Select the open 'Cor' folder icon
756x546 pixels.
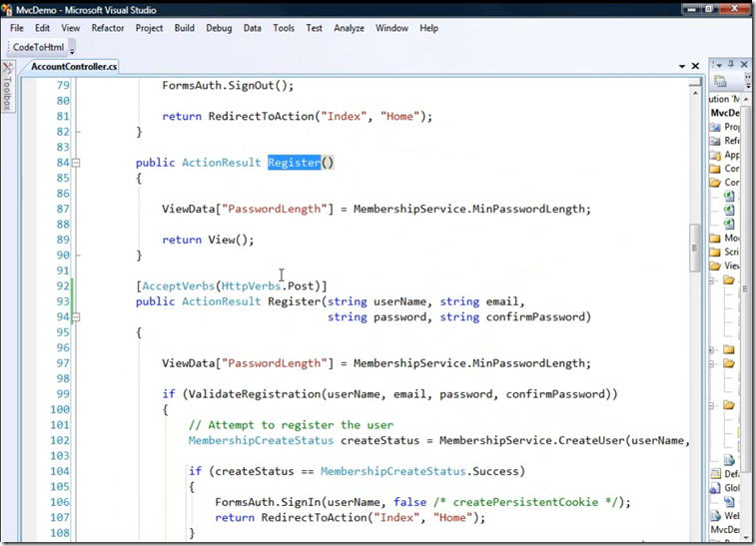pos(715,183)
